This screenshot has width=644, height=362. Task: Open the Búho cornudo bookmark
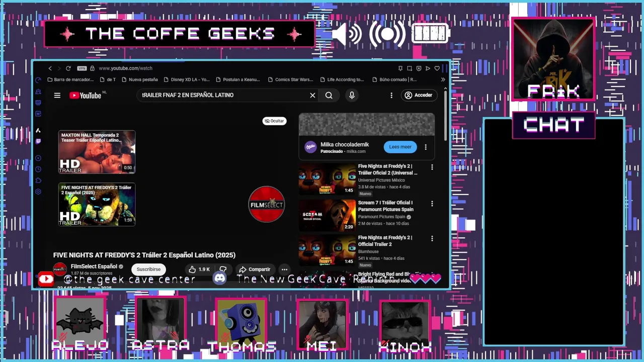tap(394, 79)
